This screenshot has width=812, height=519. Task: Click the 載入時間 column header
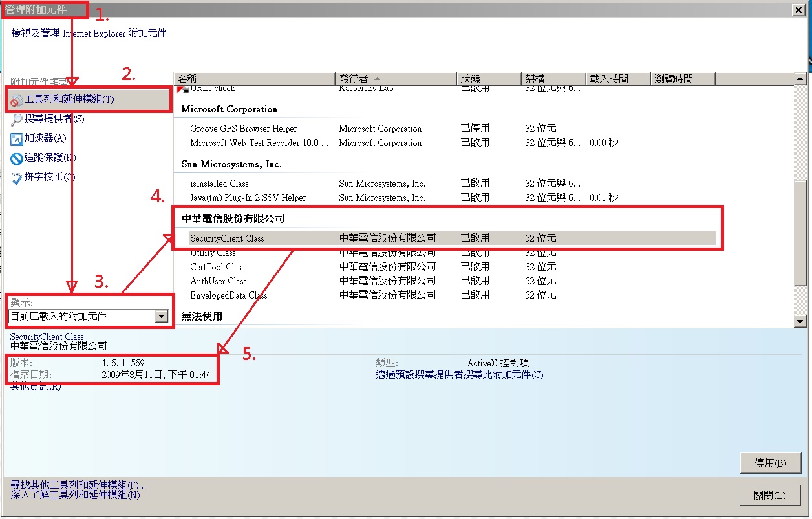[618, 79]
